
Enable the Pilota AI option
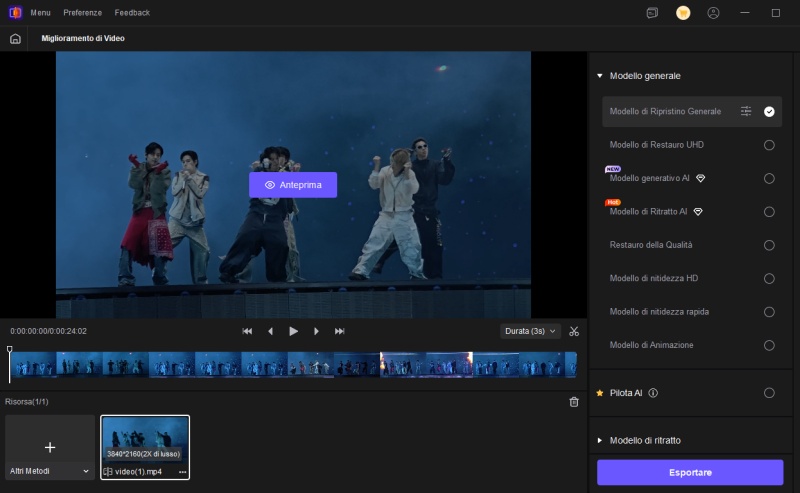tap(769, 393)
